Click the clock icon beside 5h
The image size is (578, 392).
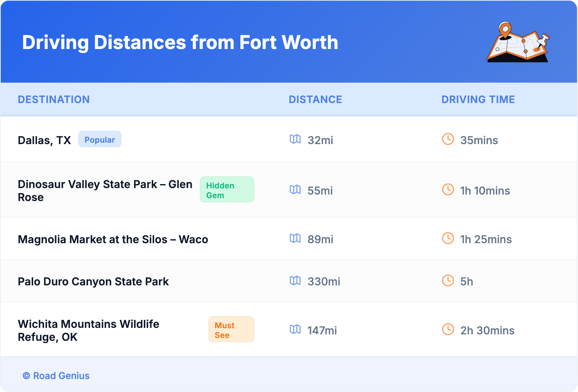click(x=448, y=280)
